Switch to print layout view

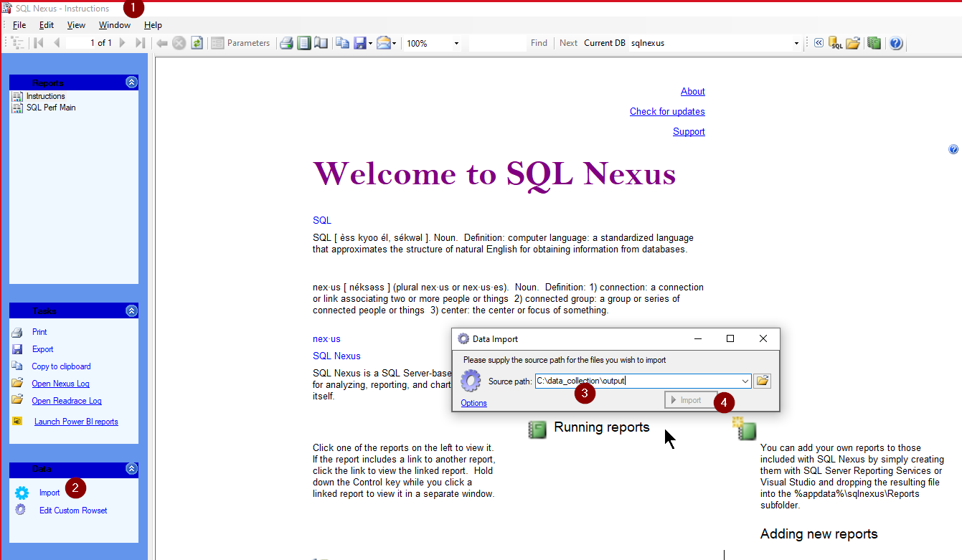(304, 43)
